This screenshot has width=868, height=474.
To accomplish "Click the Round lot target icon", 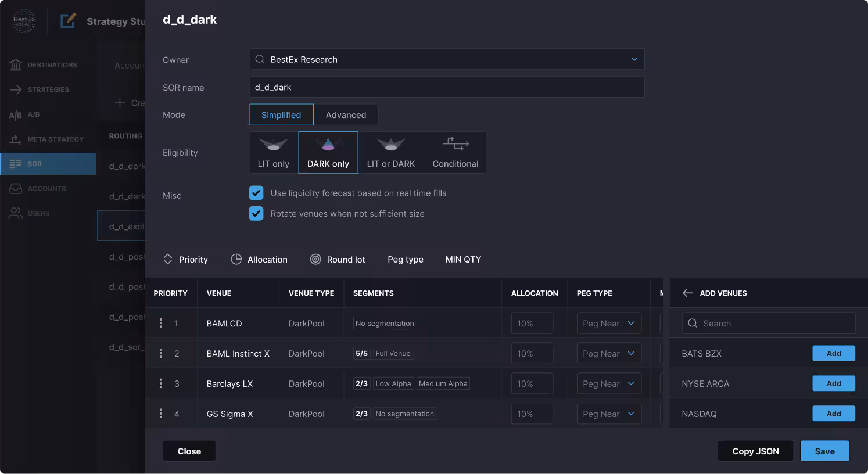I will click(315, 259).
